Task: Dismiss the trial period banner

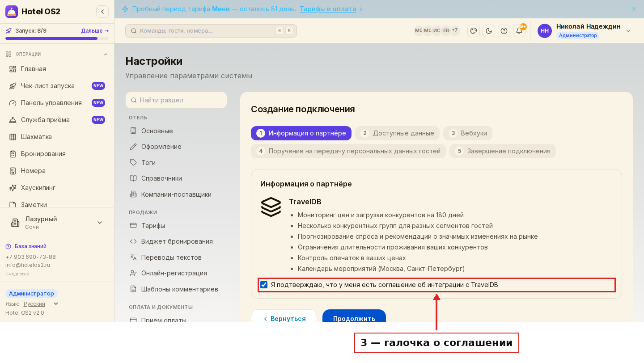Action: pos(634,9)
